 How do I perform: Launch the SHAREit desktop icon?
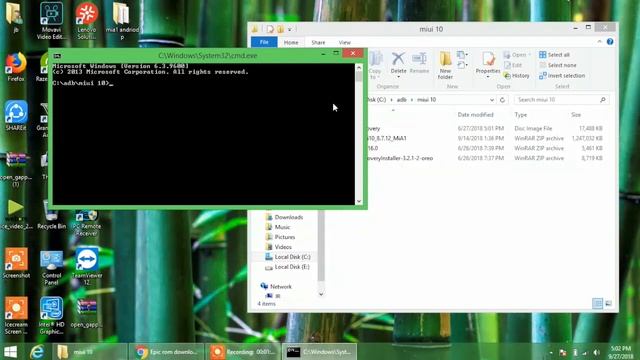pos(16,116)
